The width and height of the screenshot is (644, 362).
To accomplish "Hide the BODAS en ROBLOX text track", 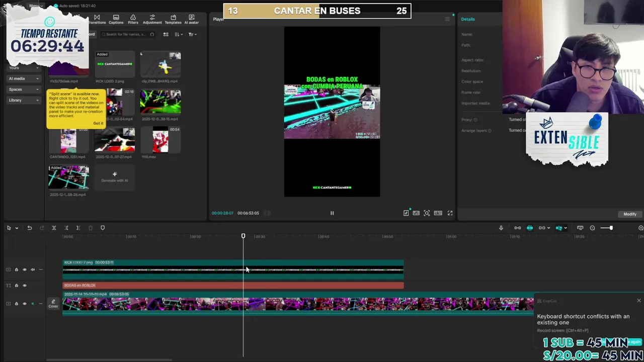I will [25, 286].
